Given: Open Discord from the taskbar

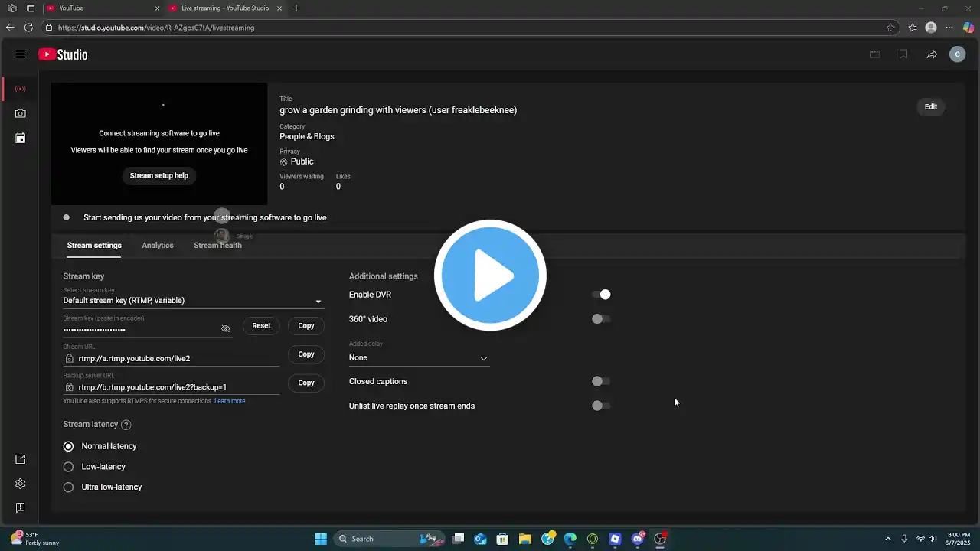Looking at the screenshot, I should 638,539.
